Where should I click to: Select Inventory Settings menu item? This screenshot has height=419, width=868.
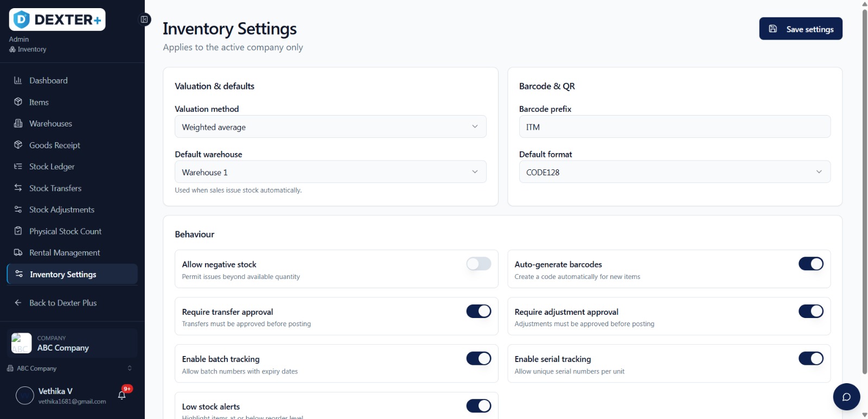[x=72, y=274]
